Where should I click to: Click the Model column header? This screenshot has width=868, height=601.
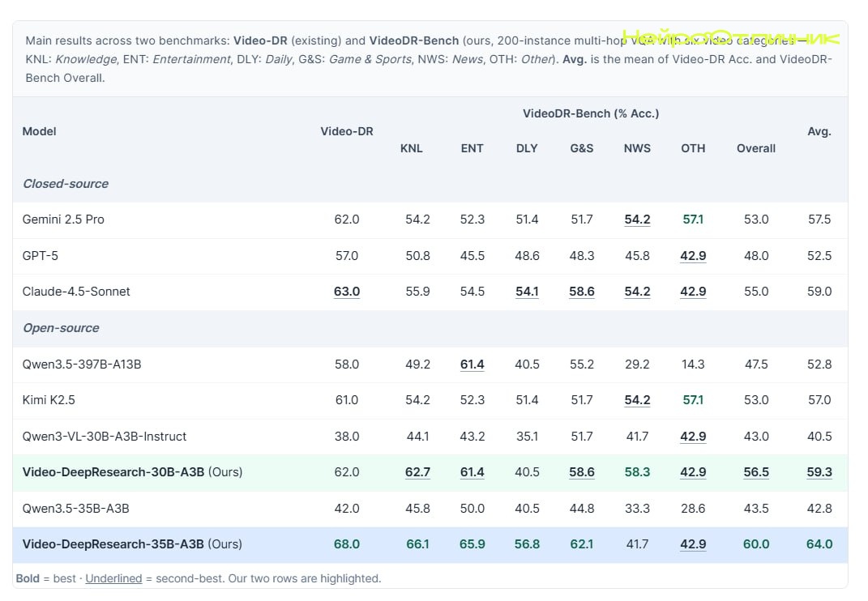[39, 131]
